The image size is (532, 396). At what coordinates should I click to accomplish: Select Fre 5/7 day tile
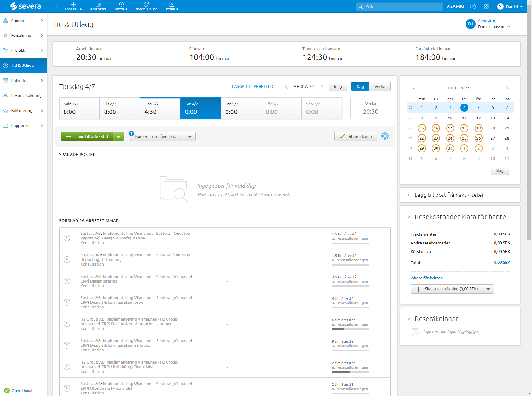coord(241,108)
